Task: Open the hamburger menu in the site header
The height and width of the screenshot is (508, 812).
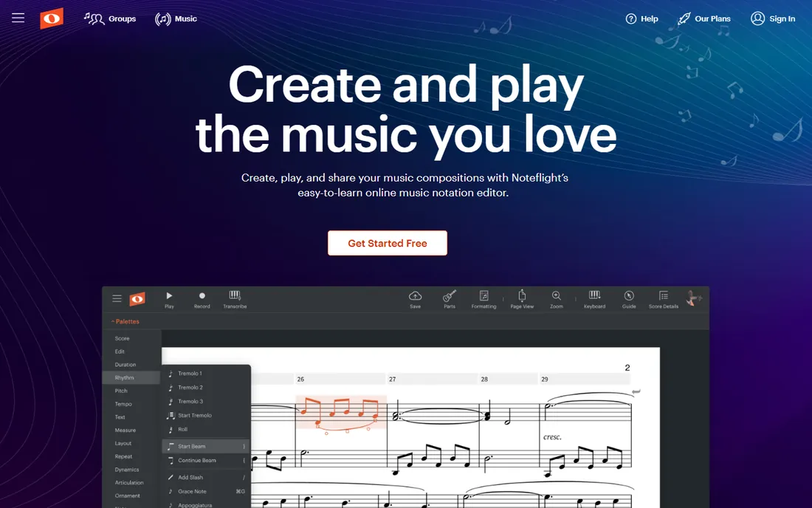Action: click(18, 18)
